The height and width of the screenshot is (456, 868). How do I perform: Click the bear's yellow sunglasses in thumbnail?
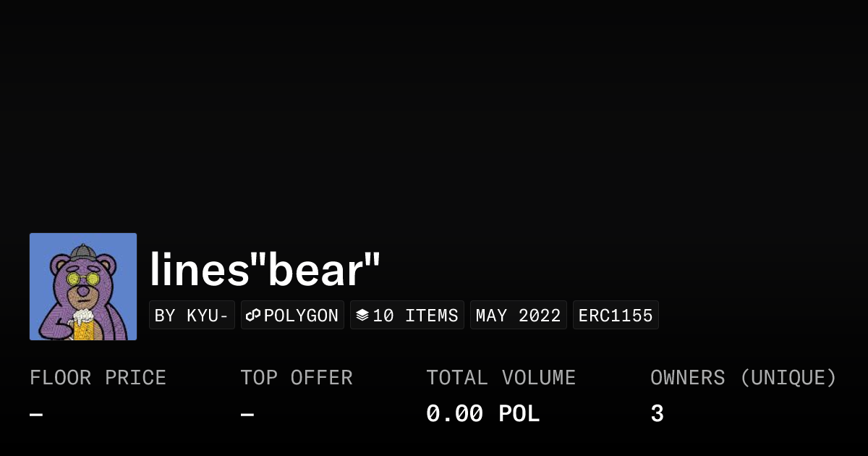pyautogui.click(x=82, y=279)
